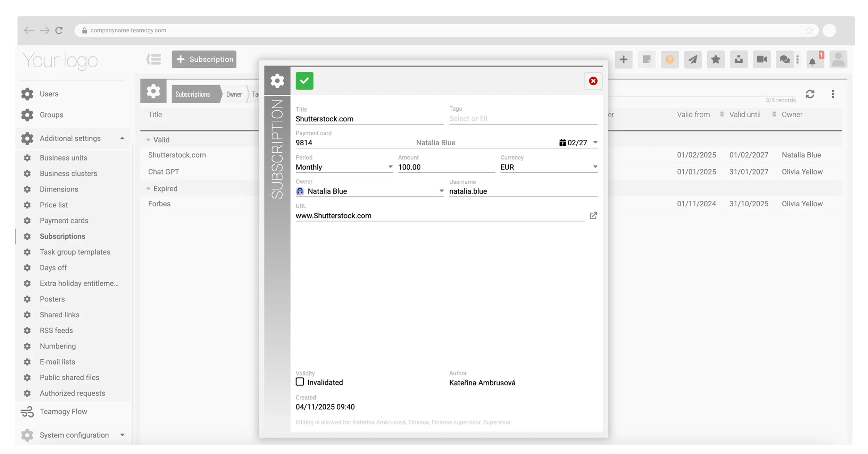Viewport: 868px width, 454px height.
Task: Click the paper plane send icon
Action: click(692, 59)
